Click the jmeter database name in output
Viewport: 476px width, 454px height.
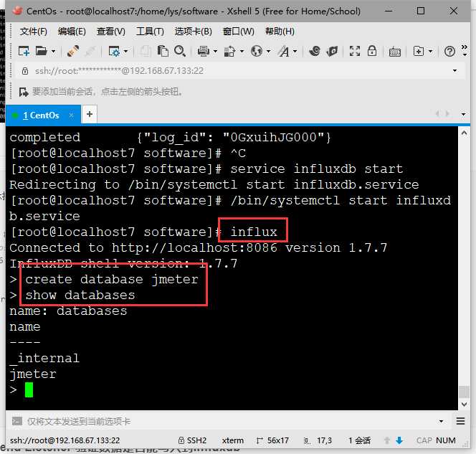33,374
